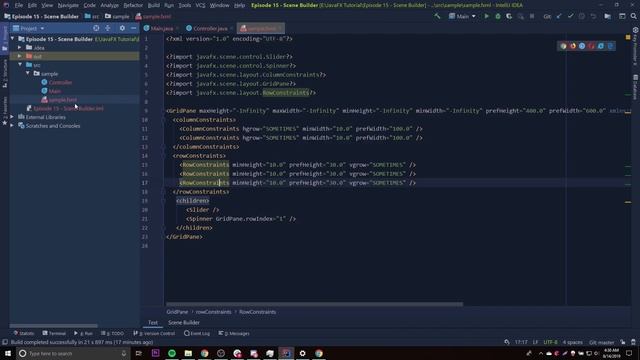Run the Main configuration with green play
Viewport: 640px width, 360px height.
coord(487,16)
